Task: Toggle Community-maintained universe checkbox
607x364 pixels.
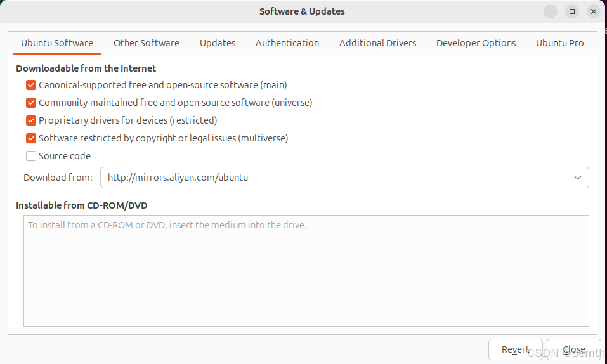Action: [31, 103]
